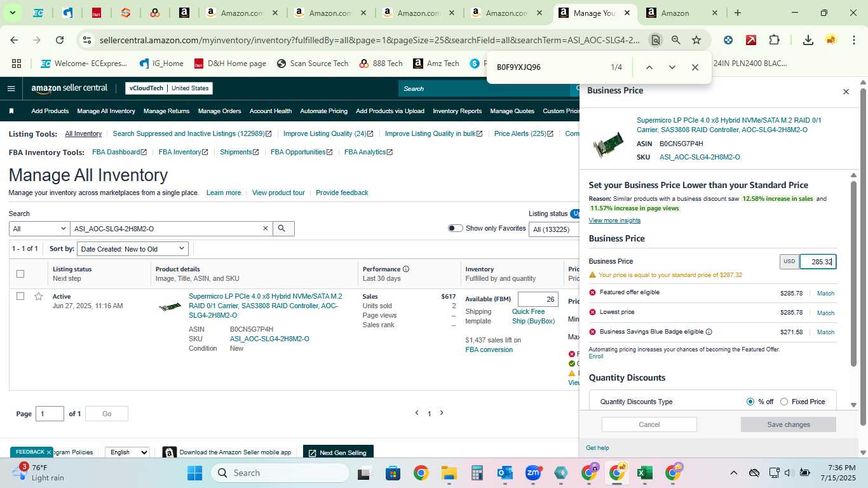This screenshot has width=868, height=488.
Task: Go to previous find-in-page result
Action: click(649, 67)
